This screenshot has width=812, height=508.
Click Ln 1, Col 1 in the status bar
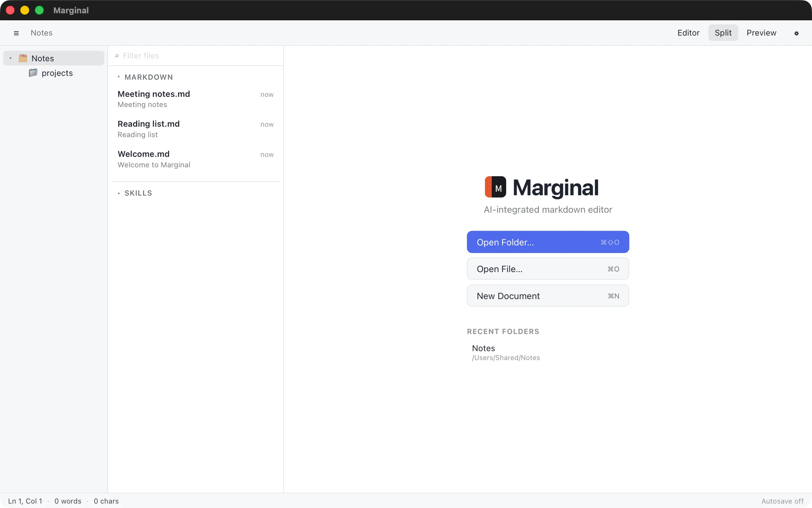click(x=25, y=501)
